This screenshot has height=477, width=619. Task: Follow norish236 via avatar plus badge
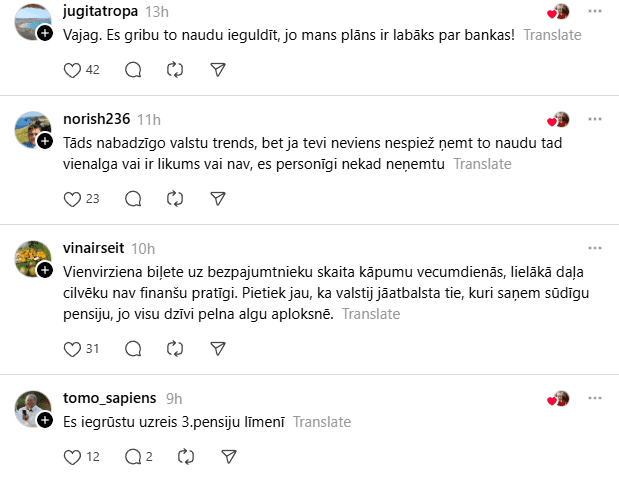[x=45, y=141]
